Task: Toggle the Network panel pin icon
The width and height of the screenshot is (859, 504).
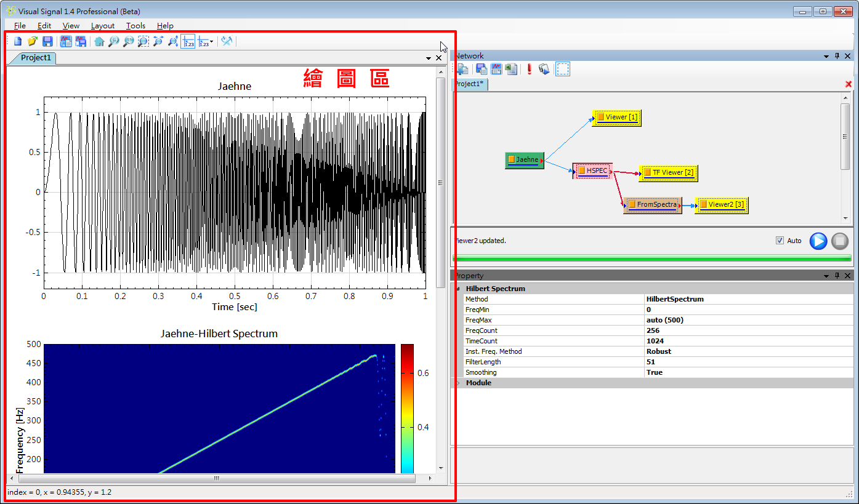Action: (x=837, y=56)
